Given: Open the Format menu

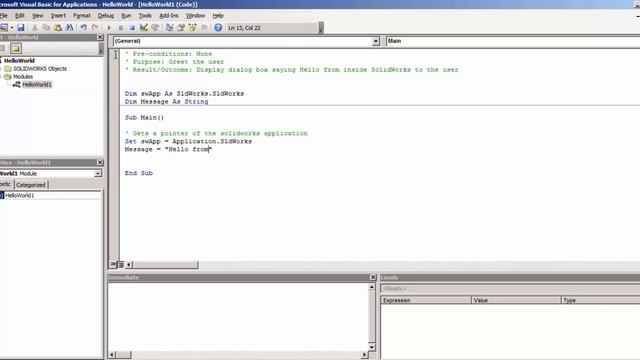Looking at the screenshot, I should pos(82,16).
